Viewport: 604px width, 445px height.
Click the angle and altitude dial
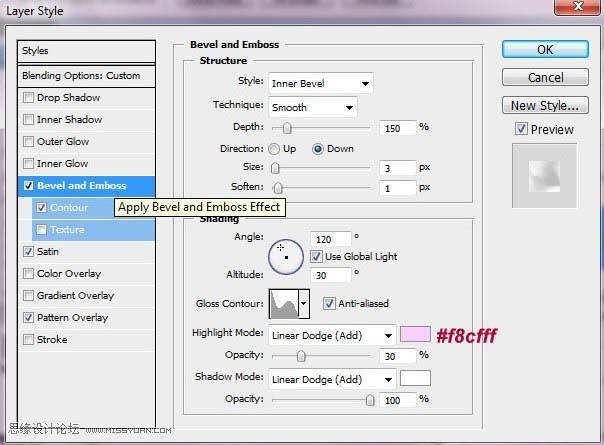[286, 257]
